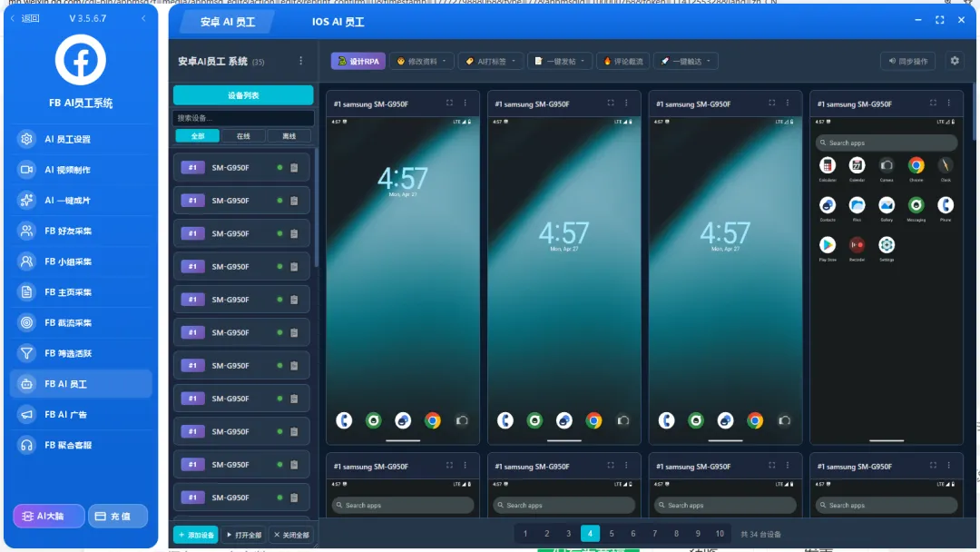Click the 评论截流 button
The height and width of the screenshot is (552, 980).
point(623,61)
